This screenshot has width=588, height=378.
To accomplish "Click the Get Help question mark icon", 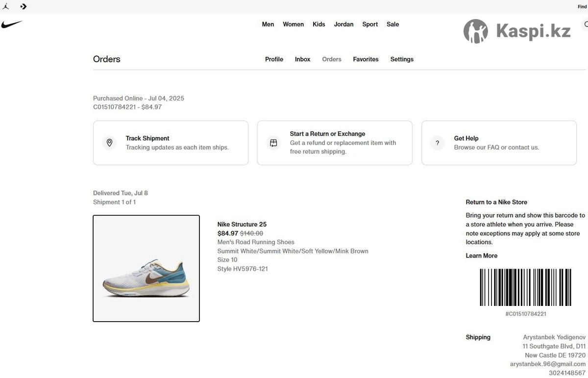I will pos(438,143).
